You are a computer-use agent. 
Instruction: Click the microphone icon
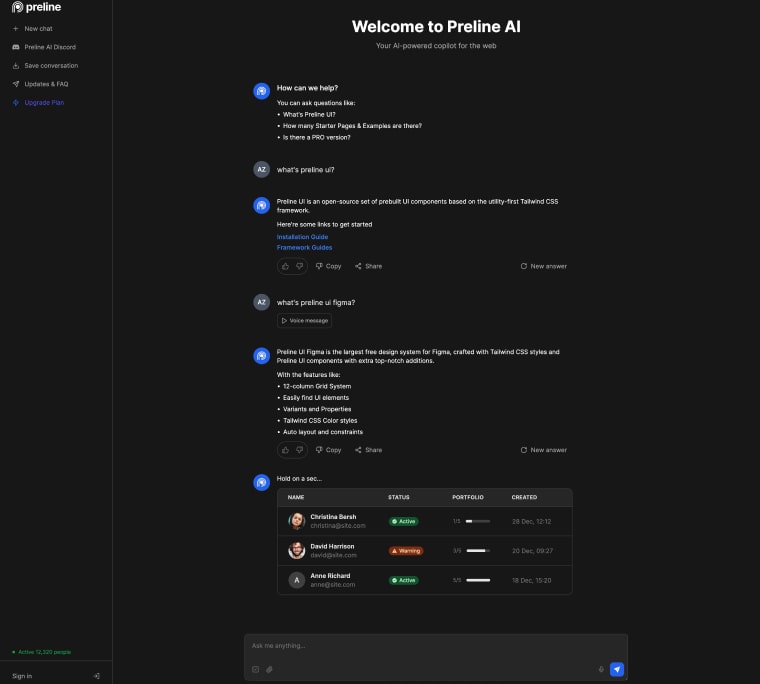click(601, 669)
